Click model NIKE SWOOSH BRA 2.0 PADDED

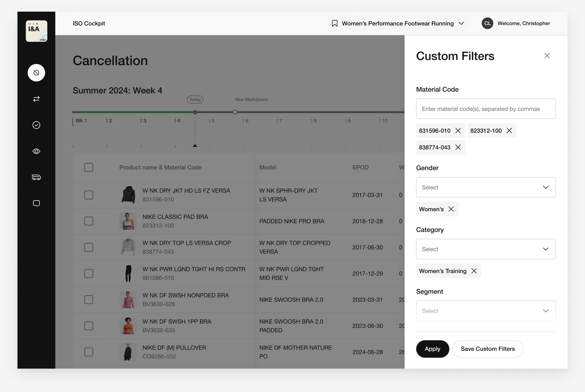pos(291,326)
